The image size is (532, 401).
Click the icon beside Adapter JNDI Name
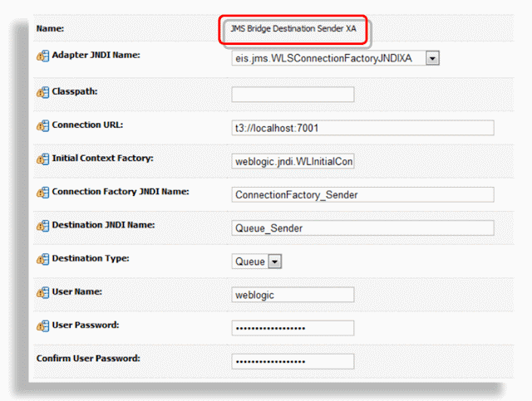42,56
